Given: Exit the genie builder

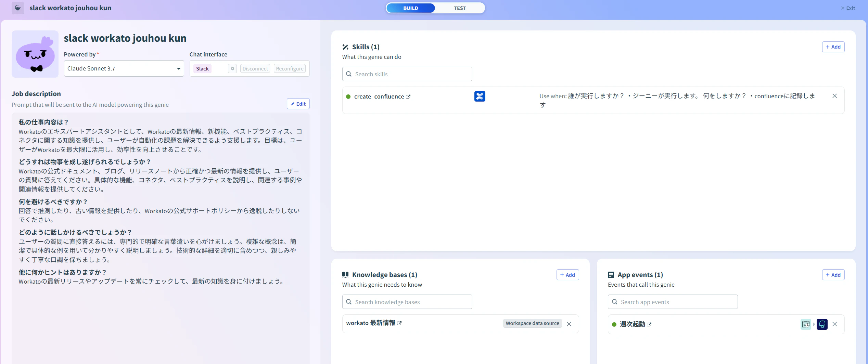Looking at the screenshot, I should (848, 8).
